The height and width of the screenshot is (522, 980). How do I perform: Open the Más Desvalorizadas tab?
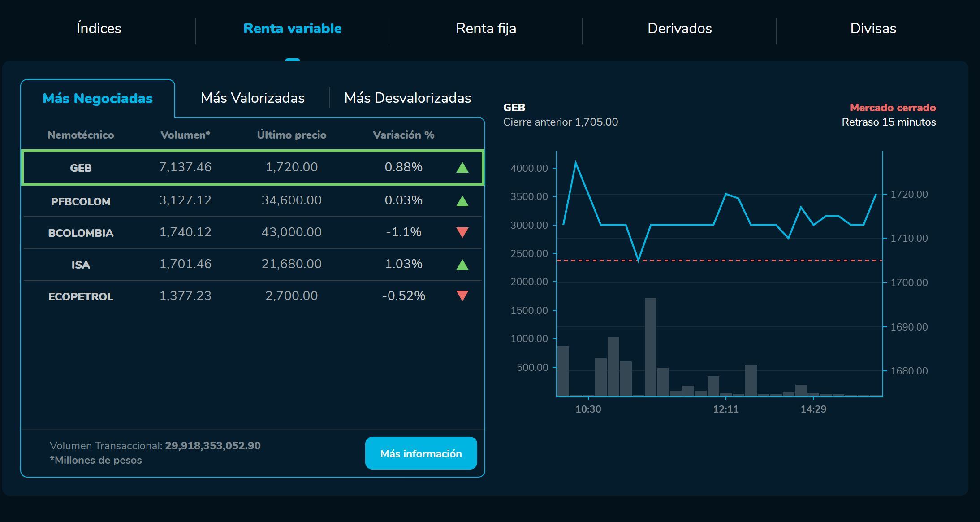click(407, 97)
